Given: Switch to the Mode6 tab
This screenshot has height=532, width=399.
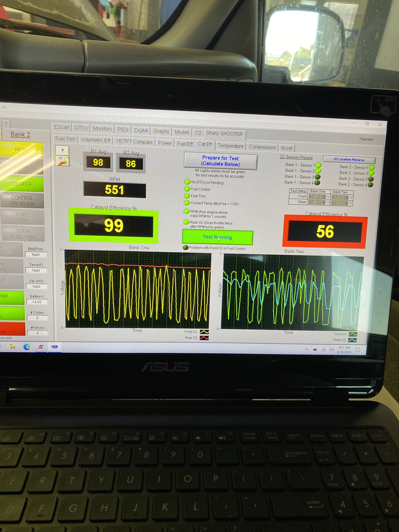Looking at the screenshot, I should point(182,132).
